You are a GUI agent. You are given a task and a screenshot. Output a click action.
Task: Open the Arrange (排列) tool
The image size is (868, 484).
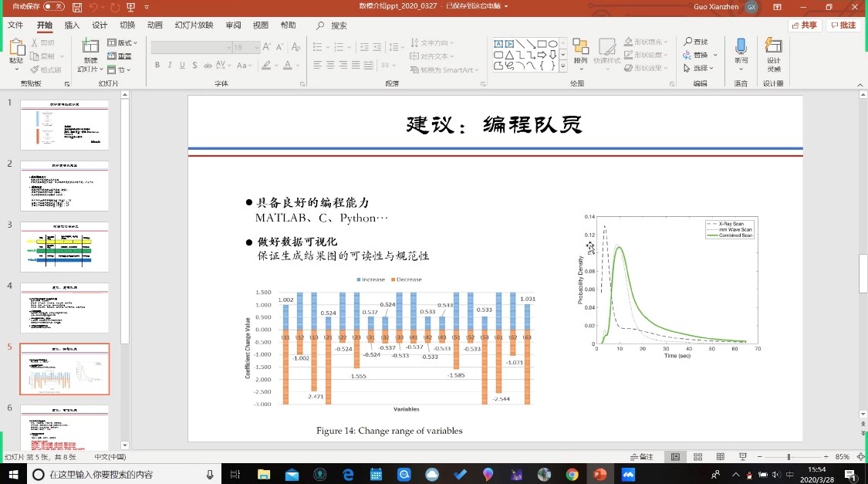click(x=580, y=51)
